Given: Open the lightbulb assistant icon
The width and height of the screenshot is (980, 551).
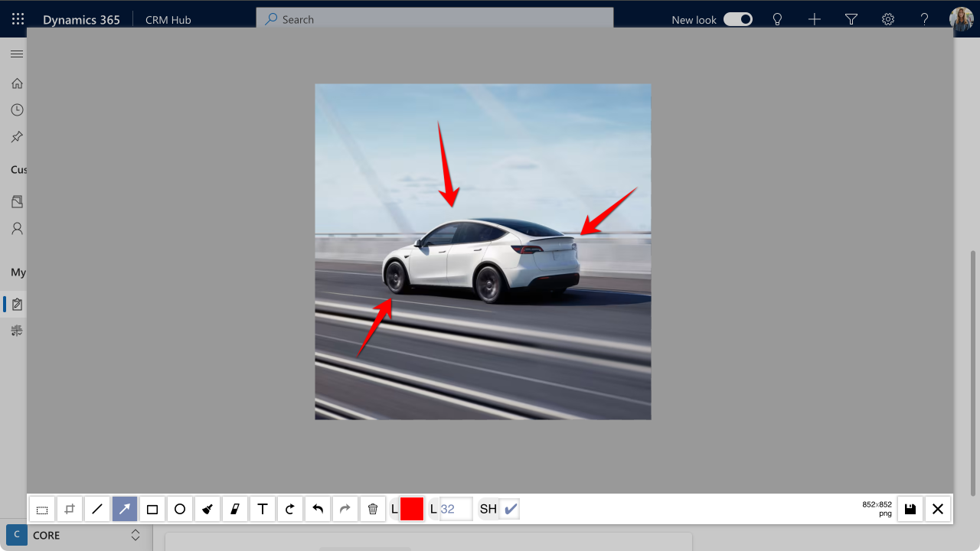Looking at the screenshot, I should (x=778, y=19).
